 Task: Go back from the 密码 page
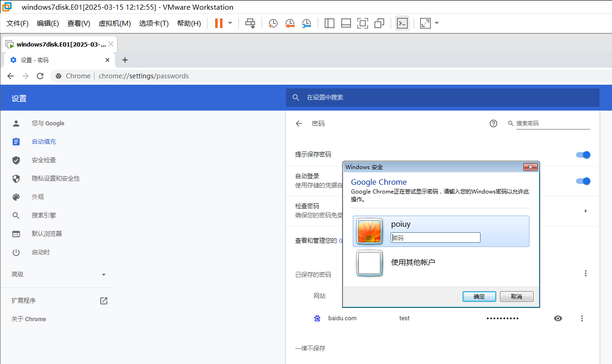299,123
